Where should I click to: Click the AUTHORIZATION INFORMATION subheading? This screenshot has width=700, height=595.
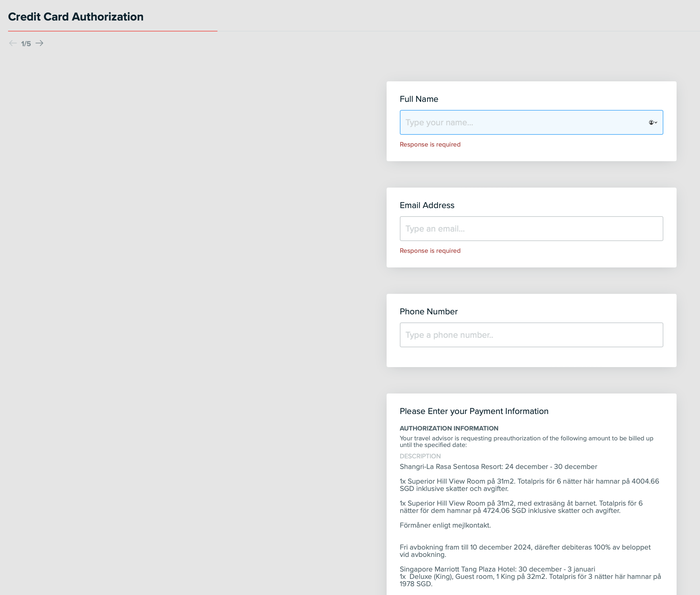pyautogui.click(x=449, y=428)
